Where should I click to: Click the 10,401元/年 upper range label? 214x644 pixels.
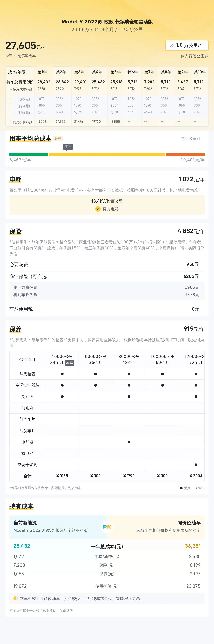[192, 160]
